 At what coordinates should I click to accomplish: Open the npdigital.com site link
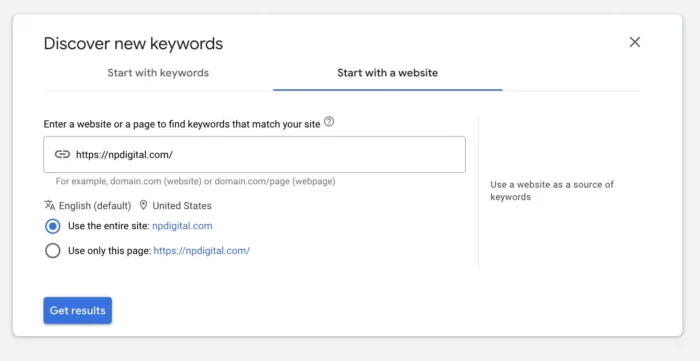pyautogui.click(x=182, y=226)
